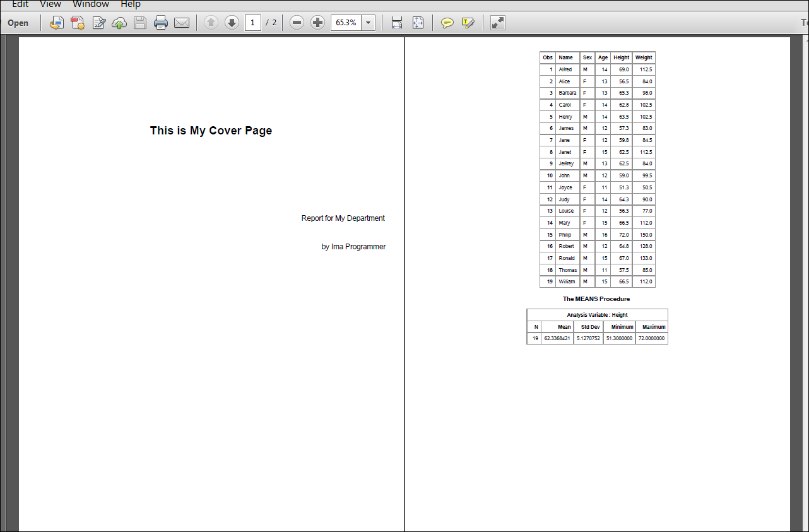Click the height value 72.0
Screen dimensions: 809x532
(624, 235)
